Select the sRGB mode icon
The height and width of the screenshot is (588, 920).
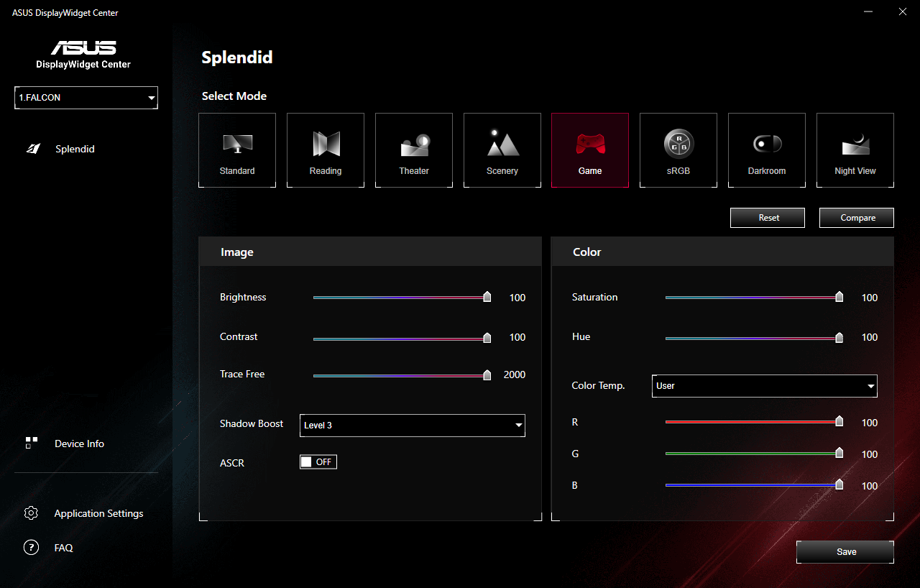[x=678, y=150]
